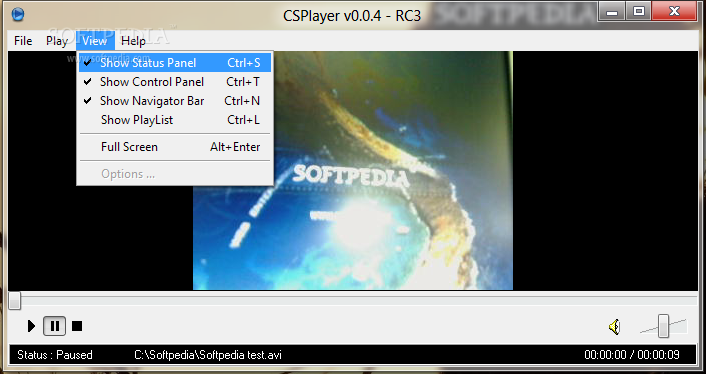The image size is (706, 374).
Task: Minimize the CSPlayer window
Action: (x=612, y=11)
